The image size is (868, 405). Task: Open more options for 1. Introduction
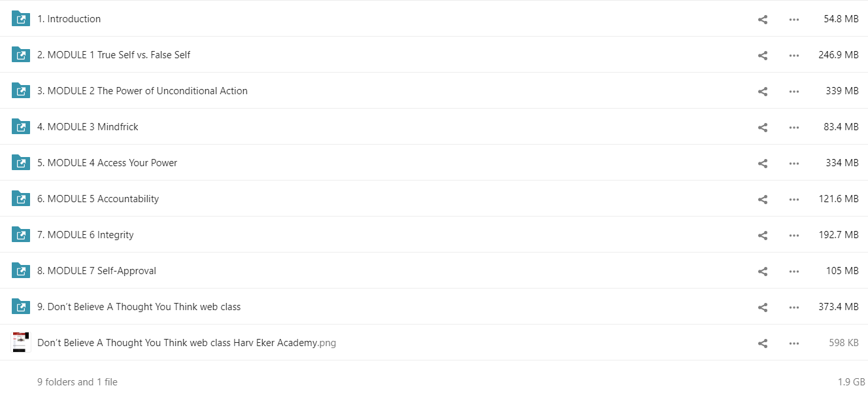pos(794,19)
